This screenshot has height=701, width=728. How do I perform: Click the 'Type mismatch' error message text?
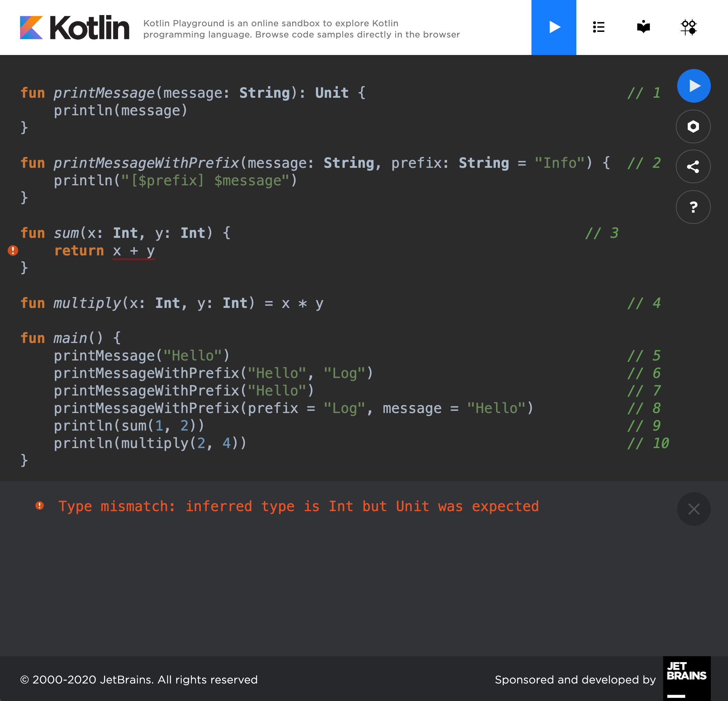pos(298,506)
